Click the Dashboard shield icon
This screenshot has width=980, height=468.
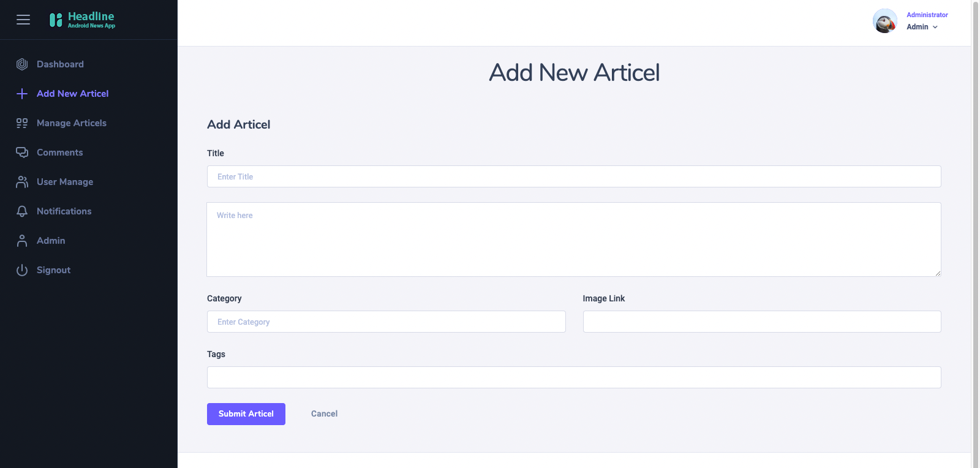tap(22, 64)
